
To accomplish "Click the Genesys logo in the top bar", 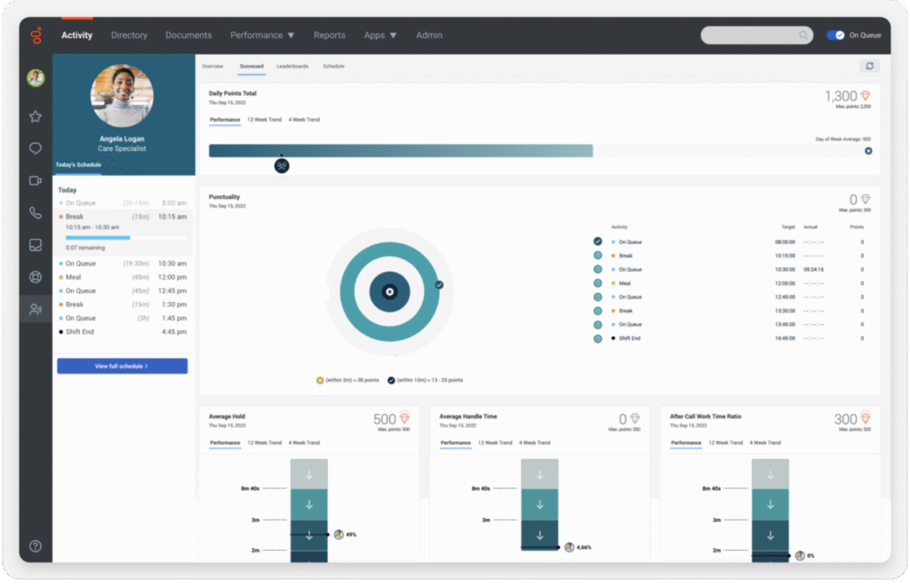I will [x=36, y=36].
